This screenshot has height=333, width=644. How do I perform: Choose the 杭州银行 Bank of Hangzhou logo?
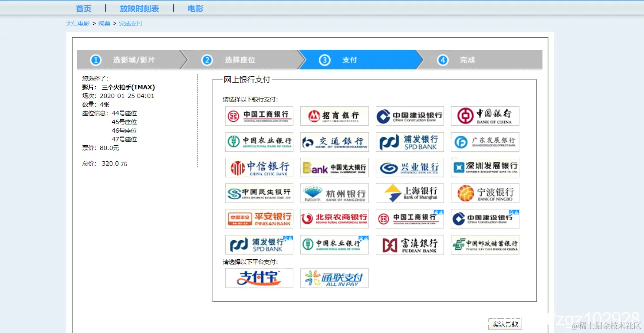click(334, 193)
